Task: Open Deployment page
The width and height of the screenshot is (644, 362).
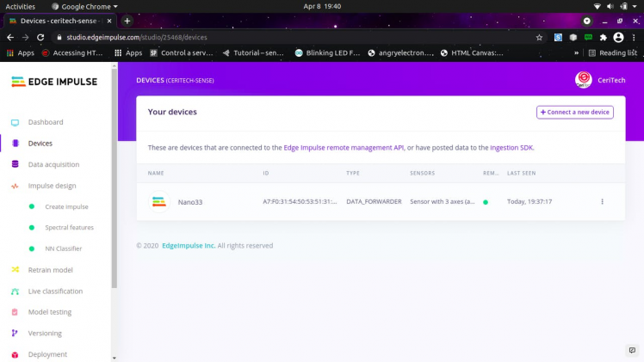Action: [47, 354]
